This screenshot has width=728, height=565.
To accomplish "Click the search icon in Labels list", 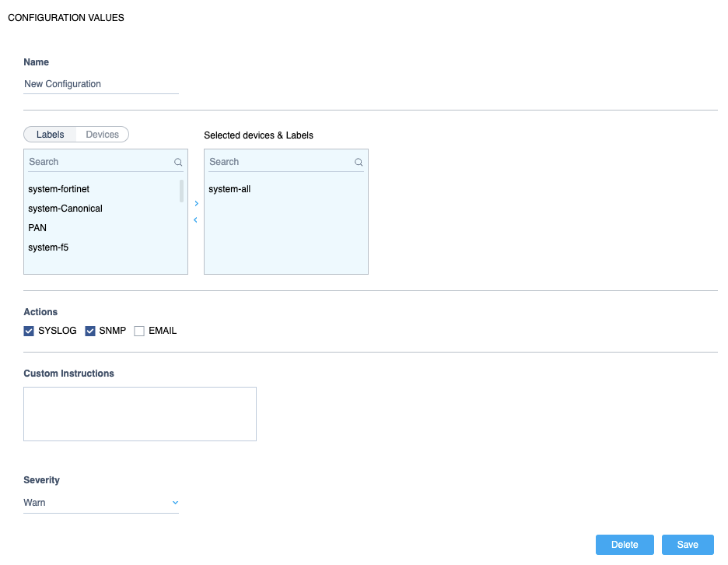I will tap(178, 163).
